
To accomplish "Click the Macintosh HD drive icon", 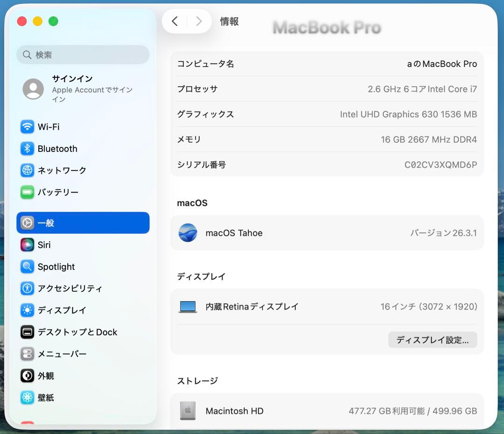I will (188, 411).
